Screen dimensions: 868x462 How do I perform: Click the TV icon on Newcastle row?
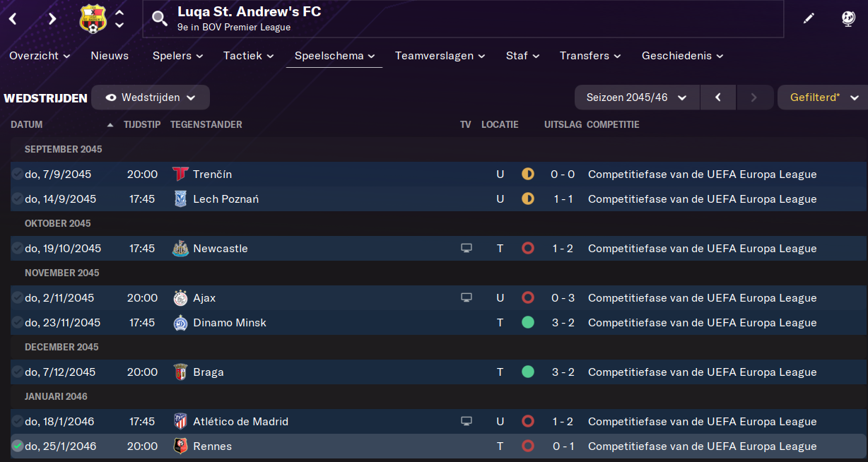466,249
